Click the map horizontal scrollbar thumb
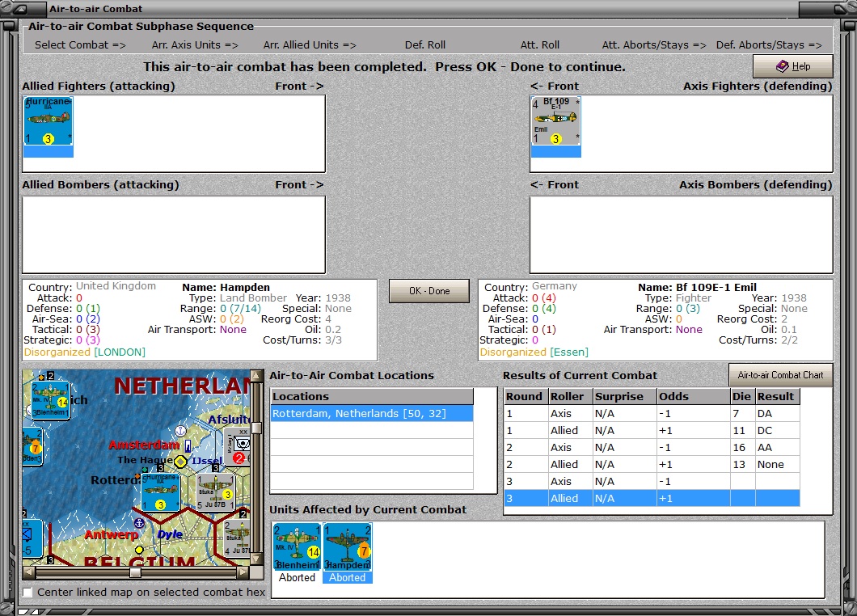 pyautogui.click(x=136, y=572)
